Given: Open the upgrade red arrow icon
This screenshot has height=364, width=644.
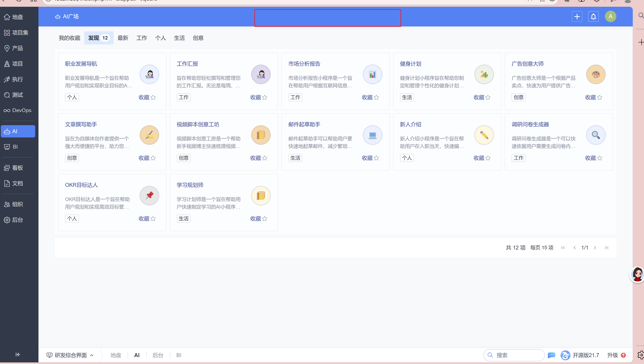Looking at the screenshot, I should coord(623,355).
